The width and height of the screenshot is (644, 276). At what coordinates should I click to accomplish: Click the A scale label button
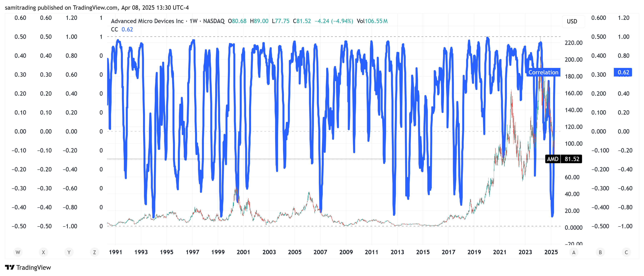574,252
